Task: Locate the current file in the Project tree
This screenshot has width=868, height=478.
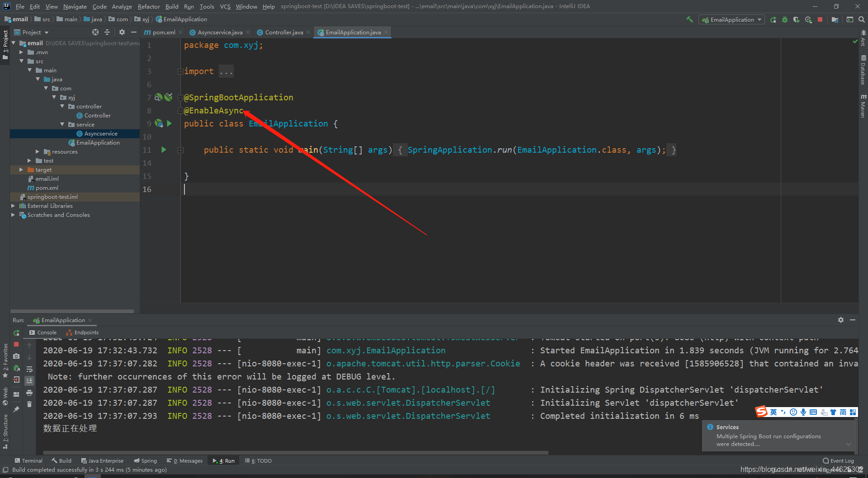Action: coord(95,32)
